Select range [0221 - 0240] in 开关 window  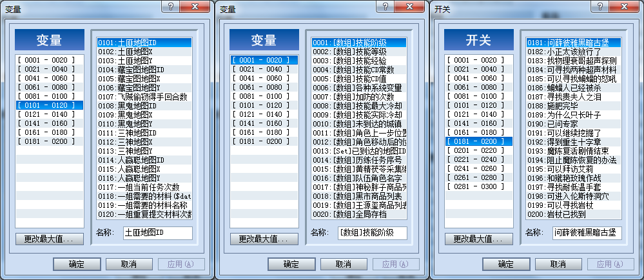coord(479,159)
